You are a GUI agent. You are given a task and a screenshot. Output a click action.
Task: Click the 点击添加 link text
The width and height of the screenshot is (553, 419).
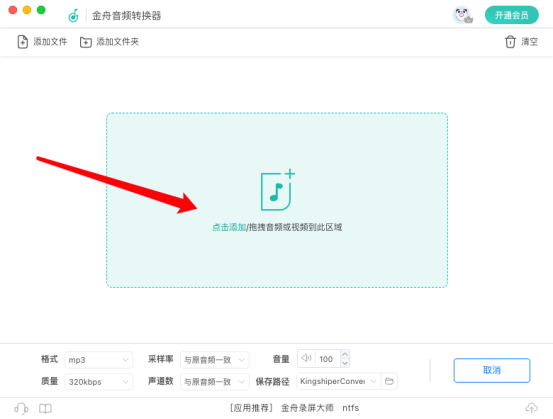[x=229, y=227]
